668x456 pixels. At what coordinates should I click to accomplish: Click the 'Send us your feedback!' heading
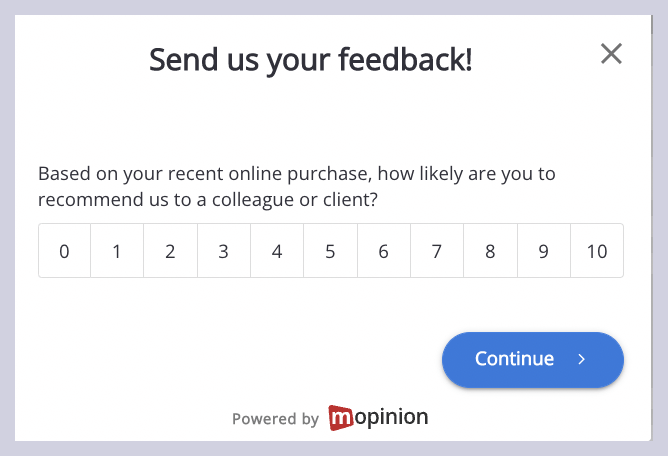(x=310, y=60)
